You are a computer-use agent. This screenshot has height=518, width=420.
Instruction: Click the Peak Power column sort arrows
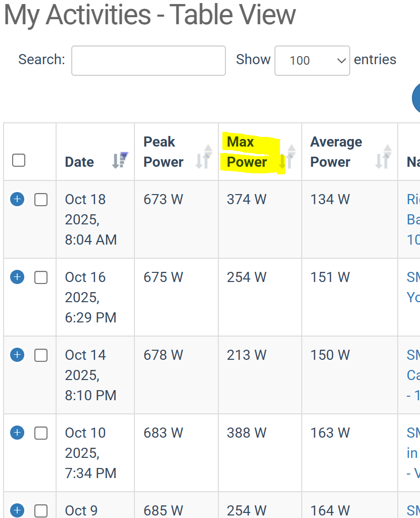tap(204, 156)
